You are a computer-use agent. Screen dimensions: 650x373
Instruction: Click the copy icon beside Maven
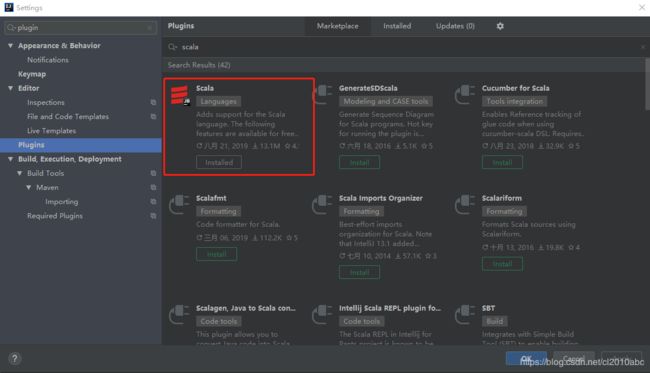(x=153, y=187)
